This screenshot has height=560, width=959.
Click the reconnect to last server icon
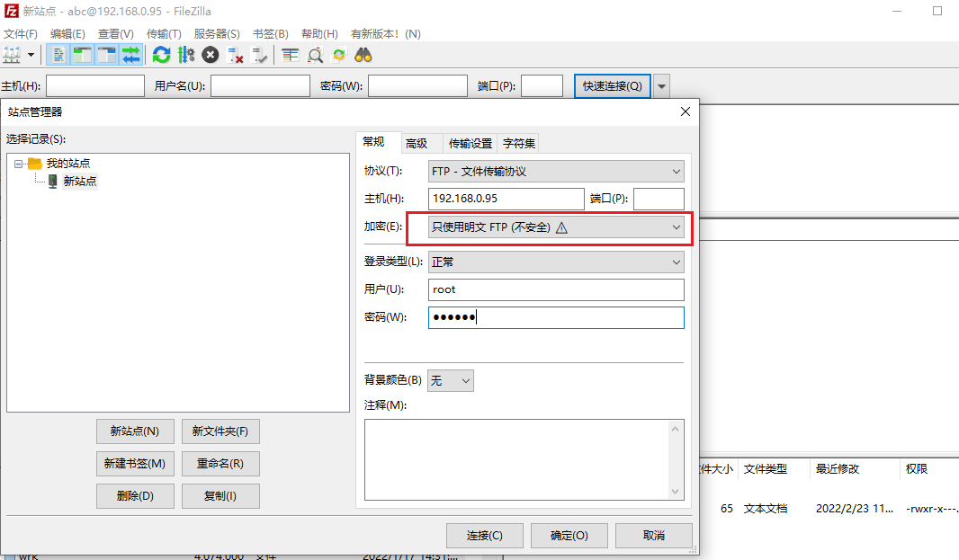click(259, 55)
